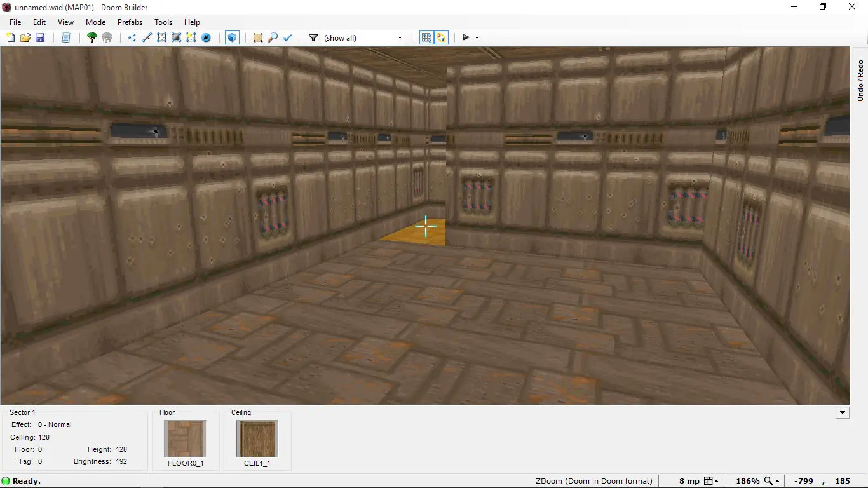Open the "(show all)" filter dropdown
The image size is (868, 488).
363,38
